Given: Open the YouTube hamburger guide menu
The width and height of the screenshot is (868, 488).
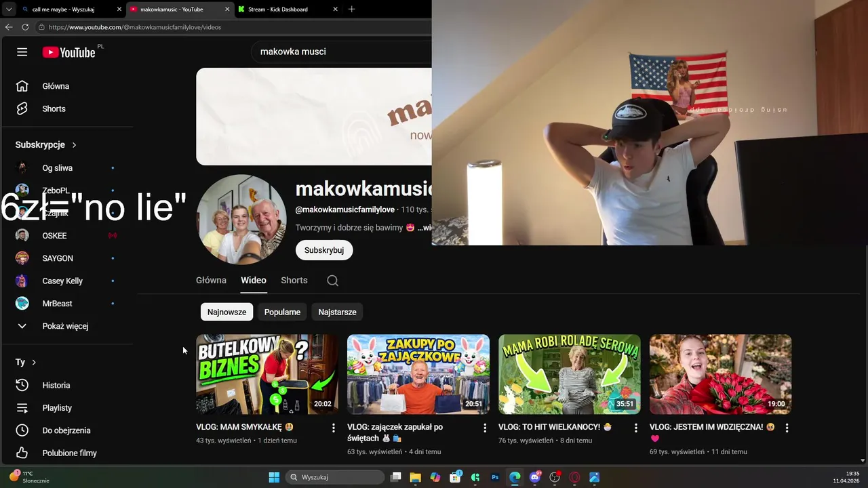Looking at the screenshot, I should pyautogui.click(x=22, y=52).
